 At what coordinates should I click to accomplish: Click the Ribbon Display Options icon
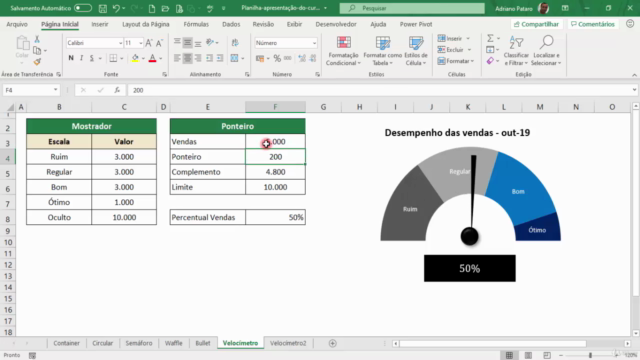tap(565, 8)
